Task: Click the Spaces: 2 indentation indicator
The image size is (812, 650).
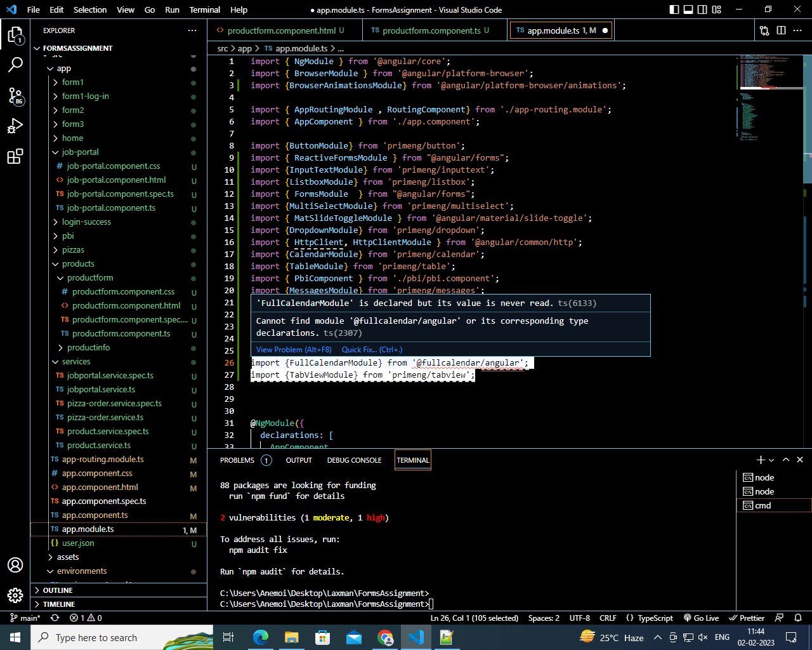Action: pos(544,618)
